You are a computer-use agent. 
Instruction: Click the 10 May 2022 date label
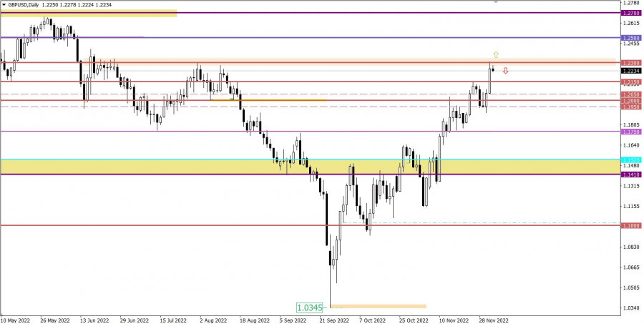pos(16,320)
